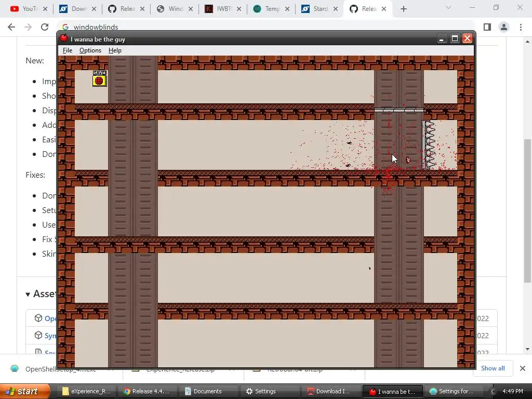Open the File menu in I wanna be the guy
532x399 pixels.
tap(67, 50)
